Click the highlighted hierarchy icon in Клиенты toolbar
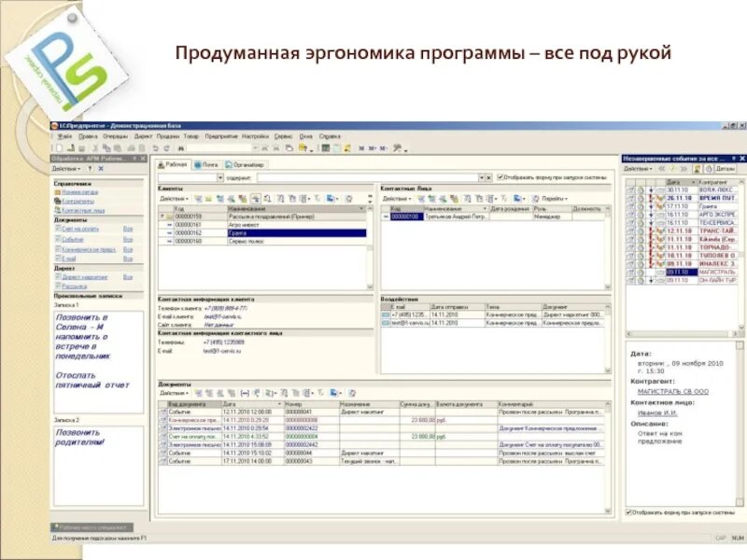Screen dimensions: 747x560 tap(256, 199)
